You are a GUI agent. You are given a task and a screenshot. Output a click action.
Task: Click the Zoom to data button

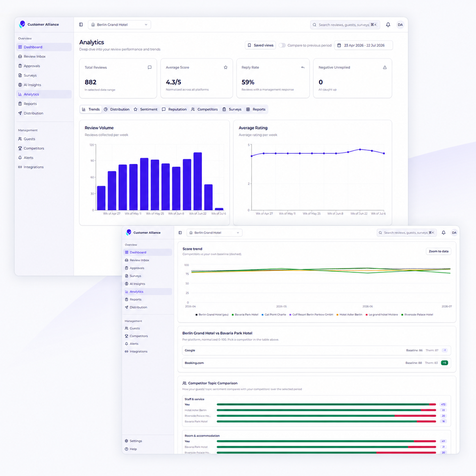click(438, 251)
